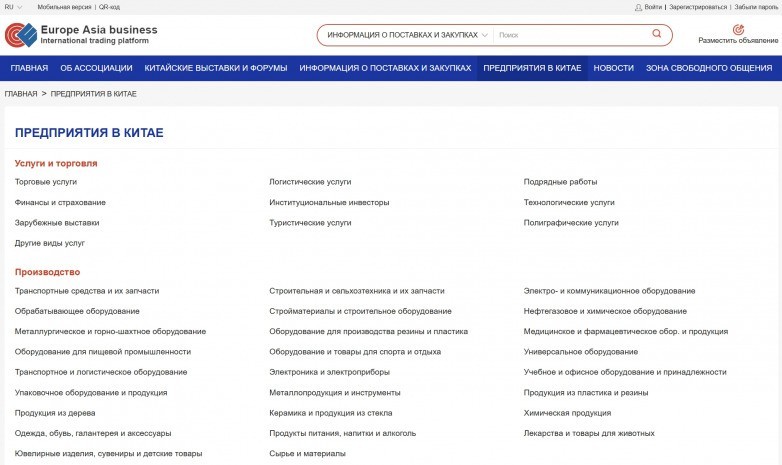Click the Зарегистрироваться link
This screenshot has height=465, width=782.
(698, 7)
